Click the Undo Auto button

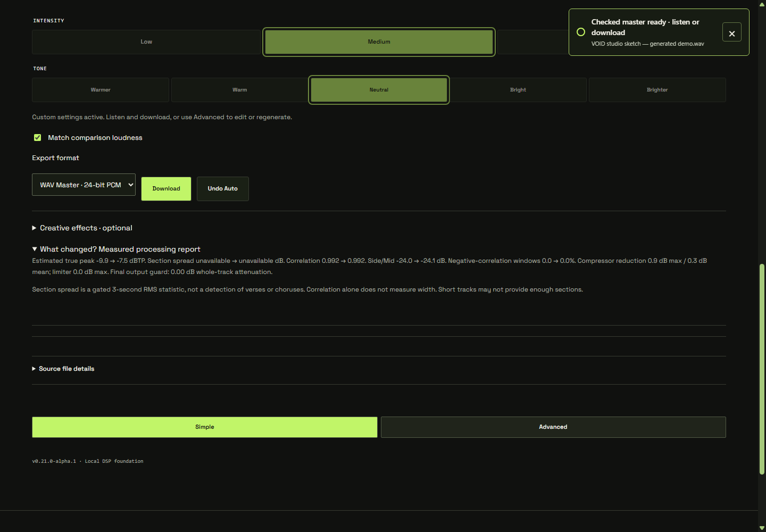click(x=223, y=189)
